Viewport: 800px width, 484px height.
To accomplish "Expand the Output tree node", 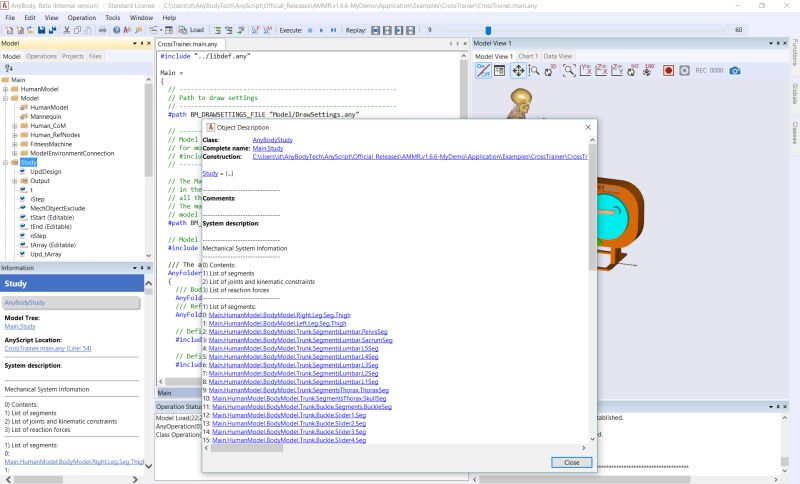I will 15,181.
